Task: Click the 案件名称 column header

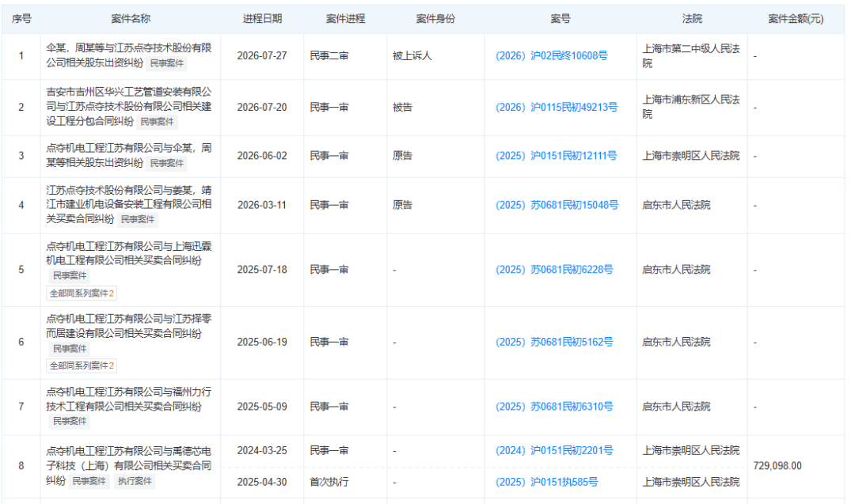Action: click(131, 19)
